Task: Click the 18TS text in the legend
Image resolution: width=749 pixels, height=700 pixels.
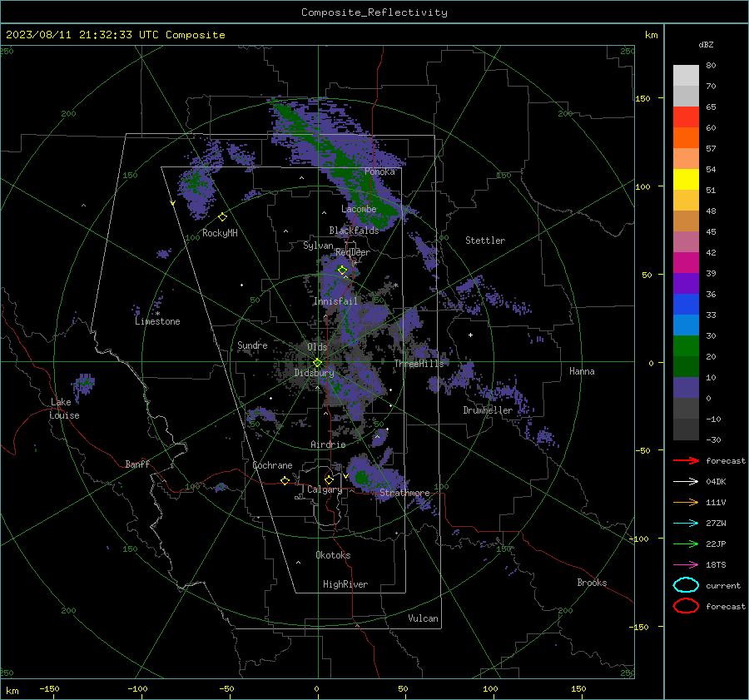Action: [716, 565]
